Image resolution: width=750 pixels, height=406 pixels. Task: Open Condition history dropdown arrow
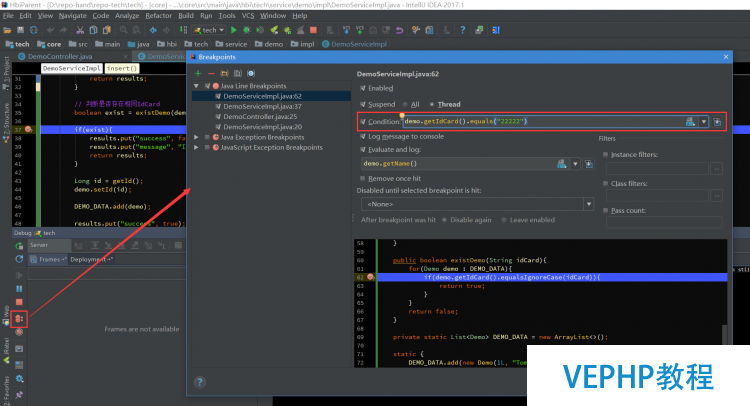[x=704, y=122]
